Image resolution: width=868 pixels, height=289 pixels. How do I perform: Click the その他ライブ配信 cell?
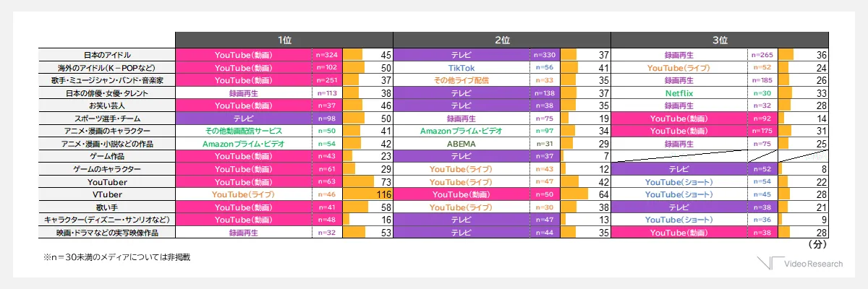pos(461,80)
